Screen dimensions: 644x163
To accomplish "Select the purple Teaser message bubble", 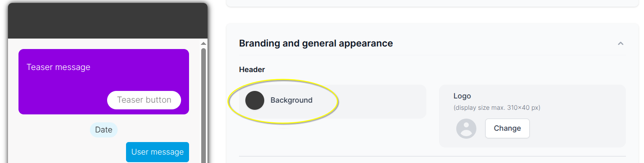I will point(104,82).
